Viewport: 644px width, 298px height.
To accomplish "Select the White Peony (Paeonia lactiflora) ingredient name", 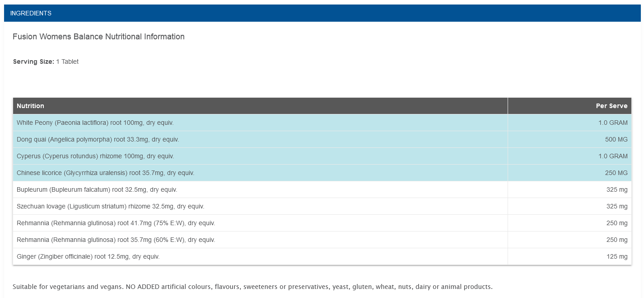I will tap(95, 123).
